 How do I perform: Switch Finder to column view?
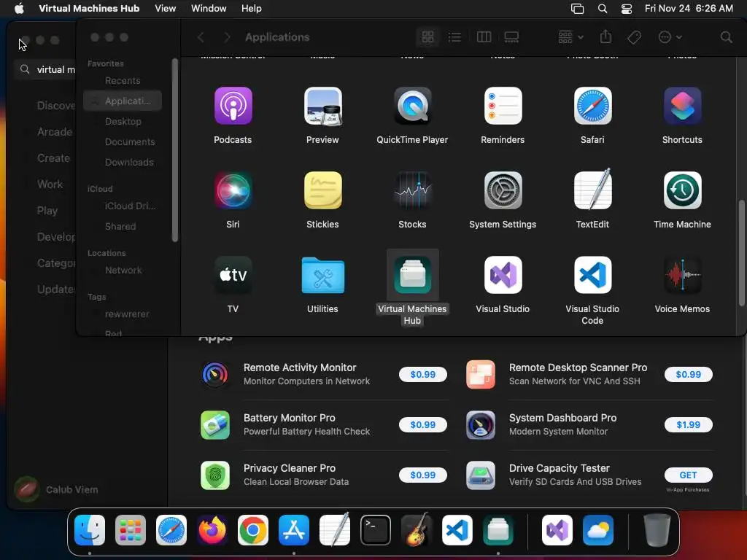[x=484, y=37]
